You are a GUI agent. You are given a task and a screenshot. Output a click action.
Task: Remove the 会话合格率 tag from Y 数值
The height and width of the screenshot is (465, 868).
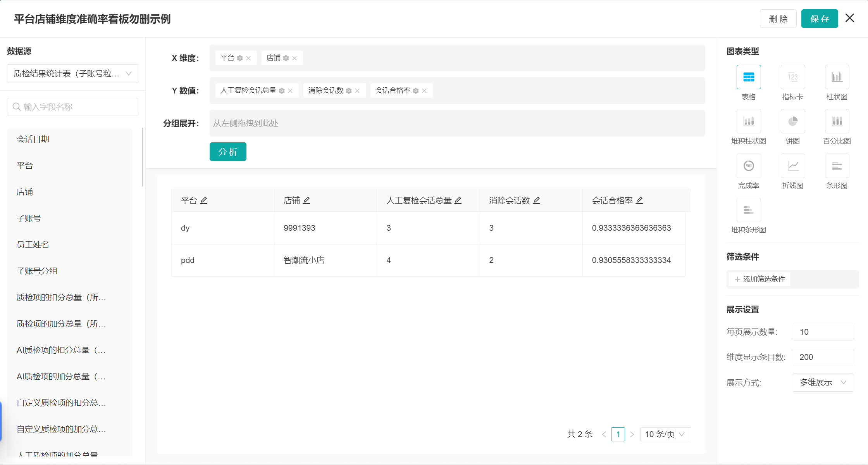click(424, 91)
